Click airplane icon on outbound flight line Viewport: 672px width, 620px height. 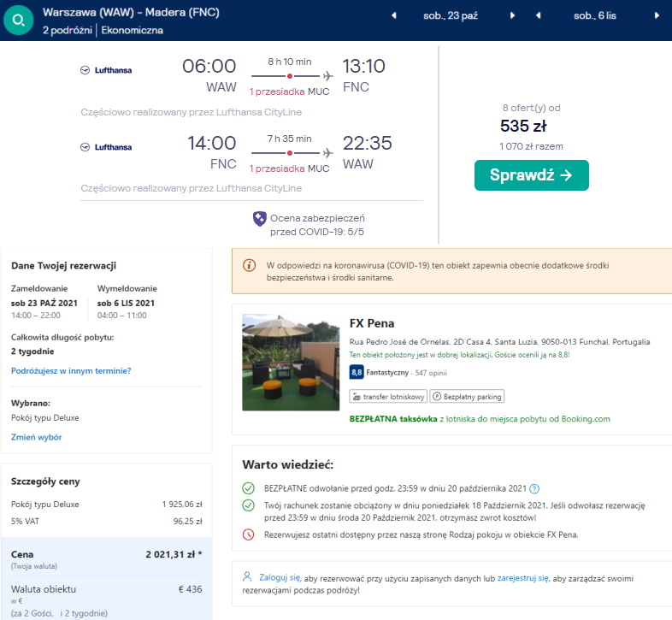(327, 76)
